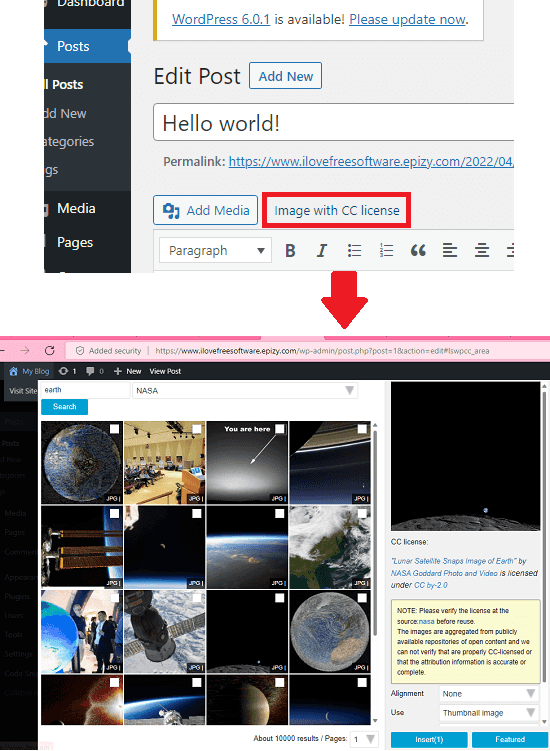Image resolution: width=550 pixels, height=751 pixels.
Task: Select the dark space small moon thumbnail
Action: (x=164, y=546)
